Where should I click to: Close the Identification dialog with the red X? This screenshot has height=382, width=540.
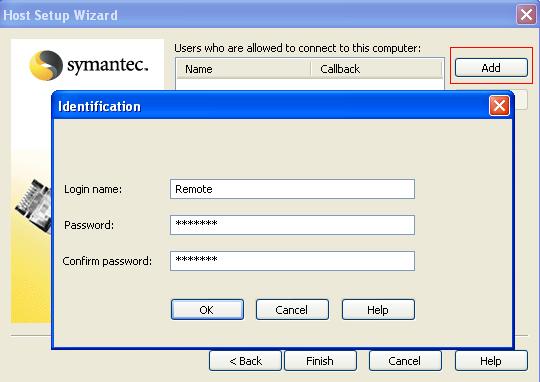click(x=499, y=106)
